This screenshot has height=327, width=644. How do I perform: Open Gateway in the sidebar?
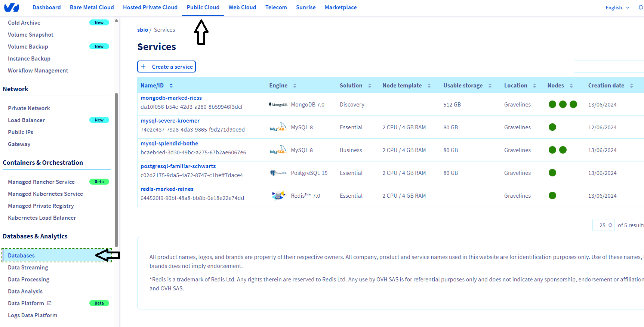pos(19,144)
